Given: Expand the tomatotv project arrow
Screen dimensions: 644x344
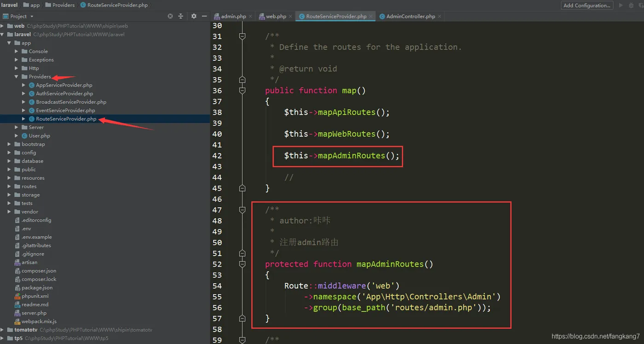Looking at the screenshot, I should pos(2,330).
